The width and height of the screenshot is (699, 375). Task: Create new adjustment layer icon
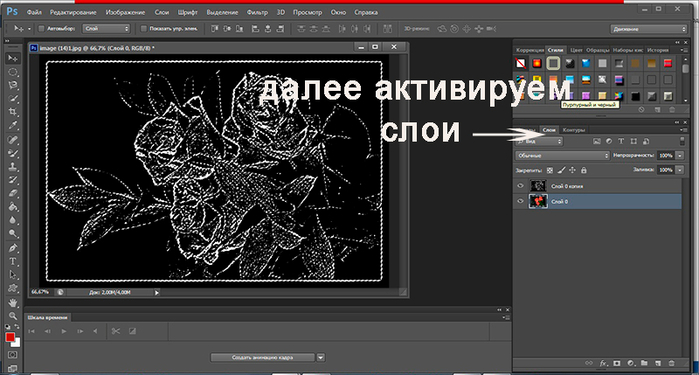[x=631, y=363]
